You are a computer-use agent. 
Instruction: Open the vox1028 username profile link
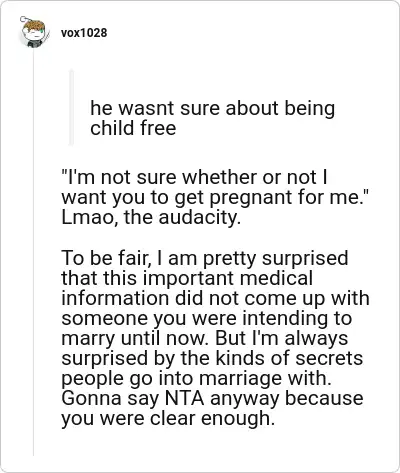click(x=84, y=33)
